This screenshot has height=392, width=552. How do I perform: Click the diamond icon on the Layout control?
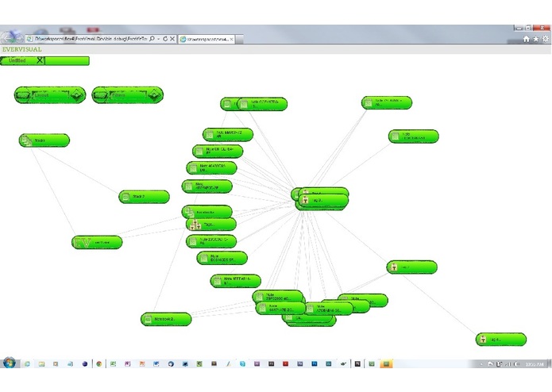tap(77, 95)
